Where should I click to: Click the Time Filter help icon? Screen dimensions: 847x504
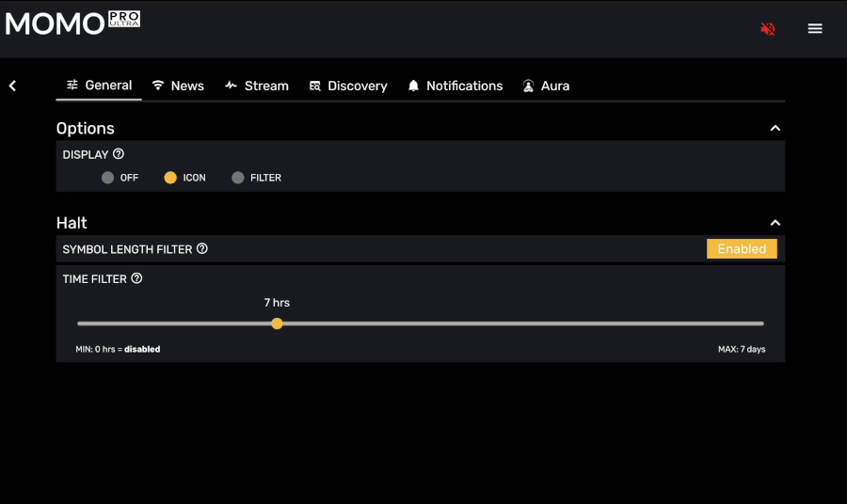point(136,278)
